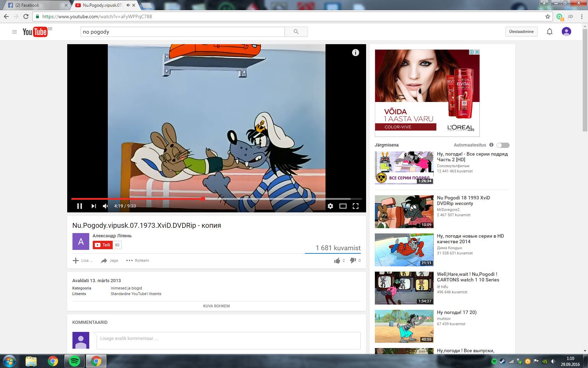
Task: Open a new browser tab
Action: (x=147, y=5)
